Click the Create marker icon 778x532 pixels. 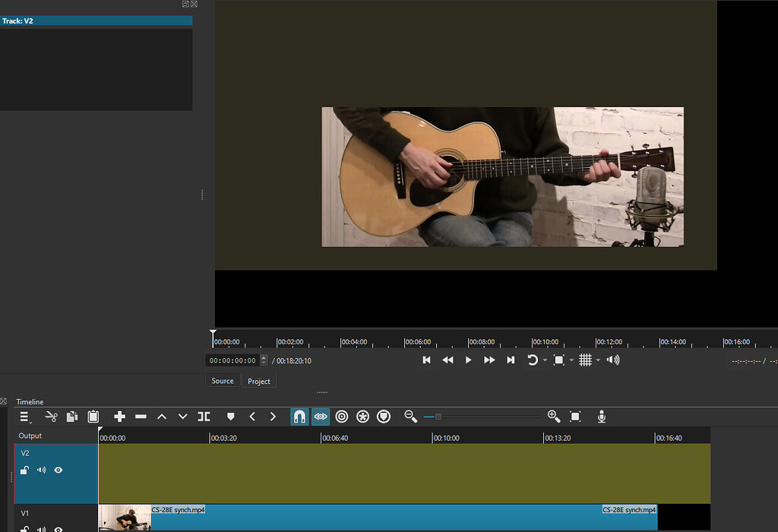pos(231,416)
